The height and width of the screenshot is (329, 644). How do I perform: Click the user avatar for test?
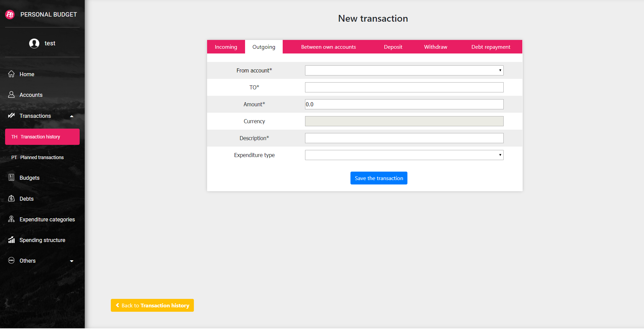pyautogui.click(x=34, y=43)
